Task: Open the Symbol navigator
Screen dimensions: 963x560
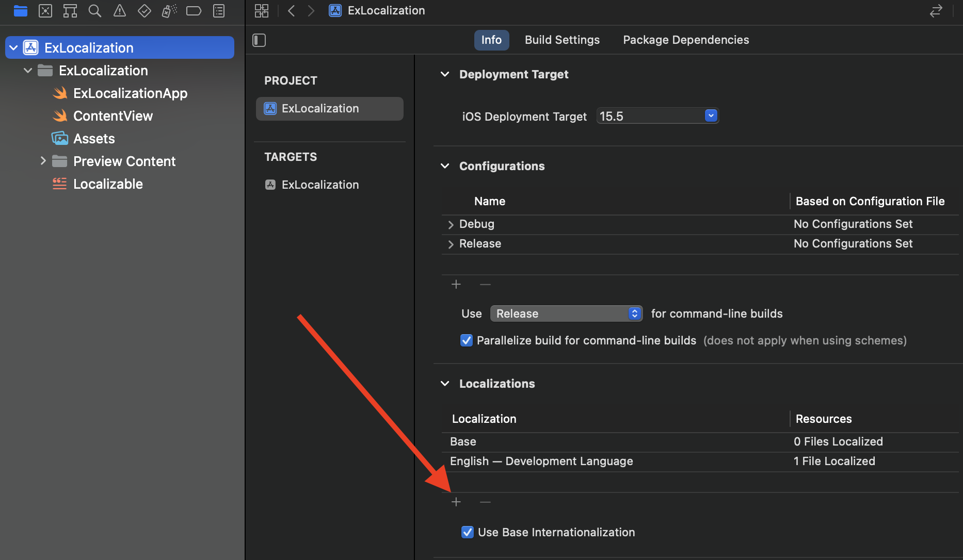Action: (x=70, y=11)
